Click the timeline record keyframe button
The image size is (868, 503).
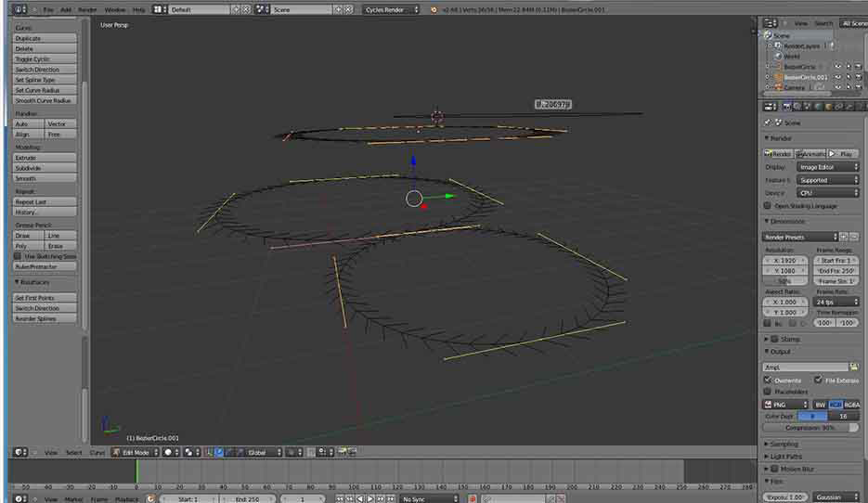tap(472, 499)
